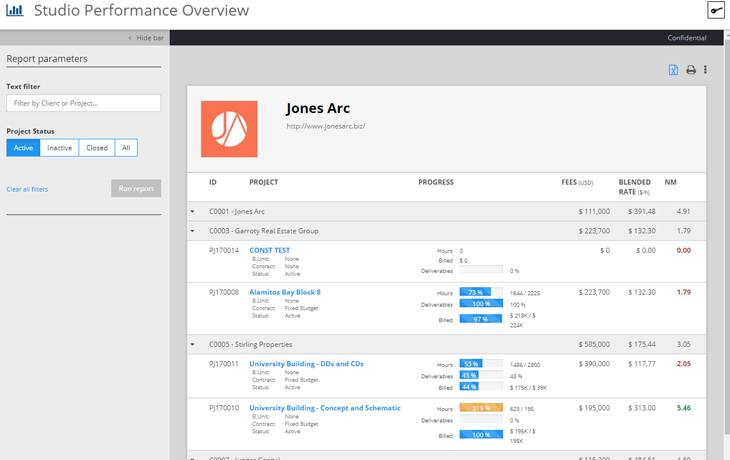Select Inactive project status

[x=60, y=148]
